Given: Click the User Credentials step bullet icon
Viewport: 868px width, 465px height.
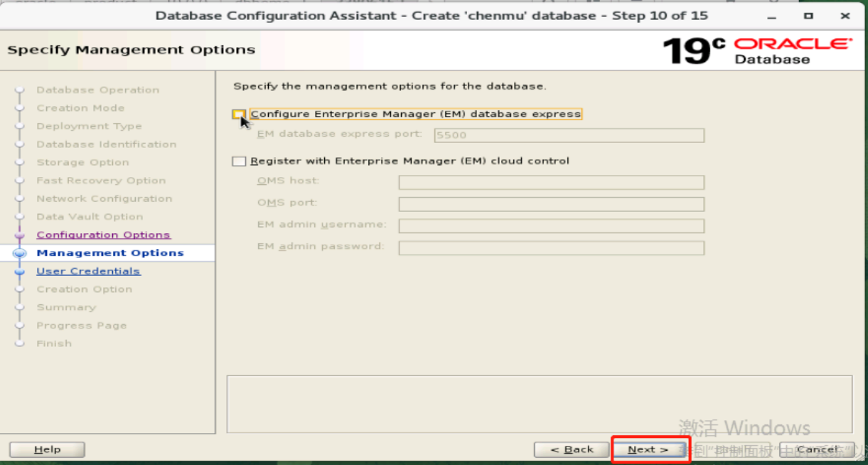Looking at the screenshot, I should pos(20,271).
